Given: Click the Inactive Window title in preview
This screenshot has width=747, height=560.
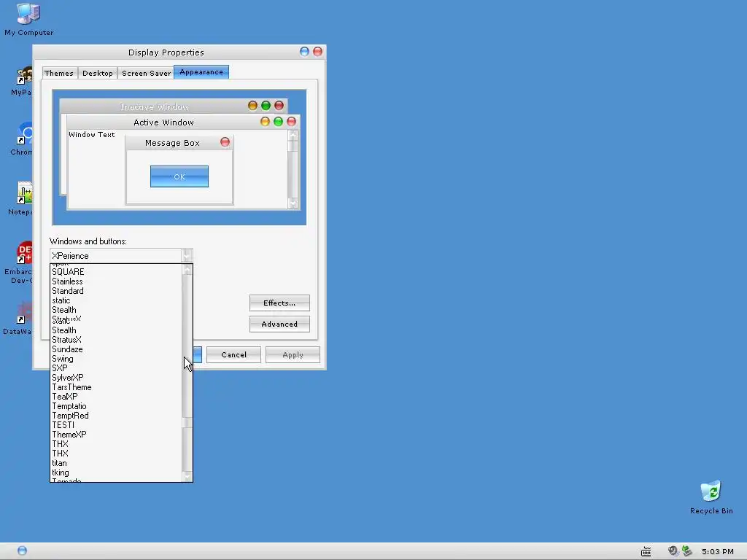Looking at the screenshot, I should coord(154,106).
